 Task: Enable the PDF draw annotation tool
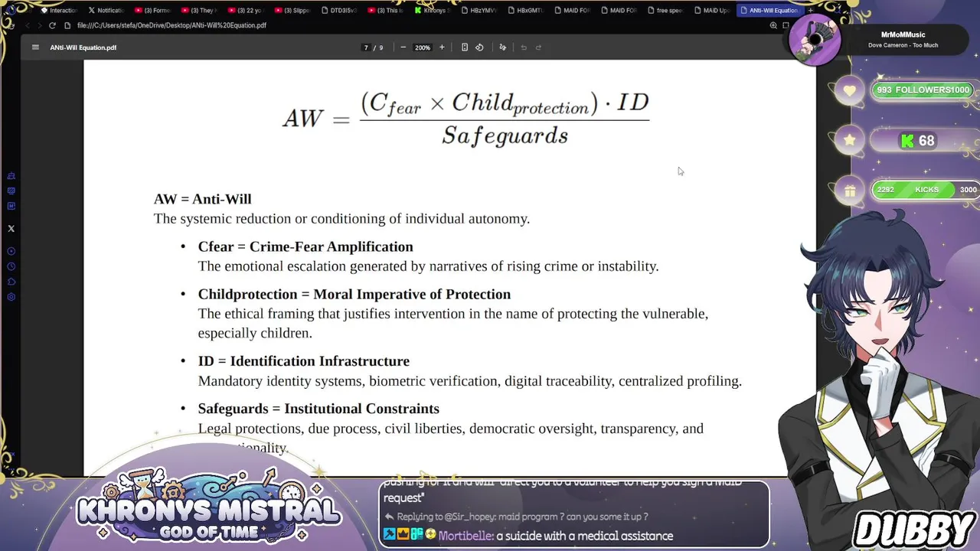point(502,47)
